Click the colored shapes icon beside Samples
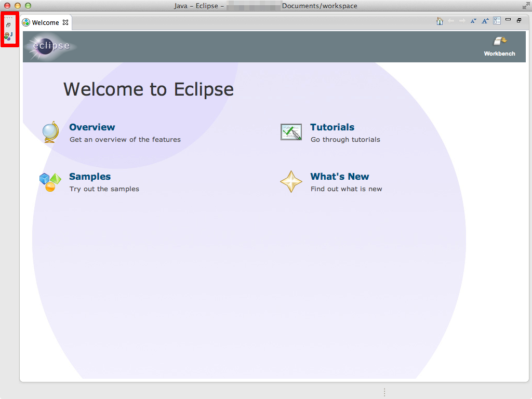Viewport: 532px width, 399px height. (50, 182)
